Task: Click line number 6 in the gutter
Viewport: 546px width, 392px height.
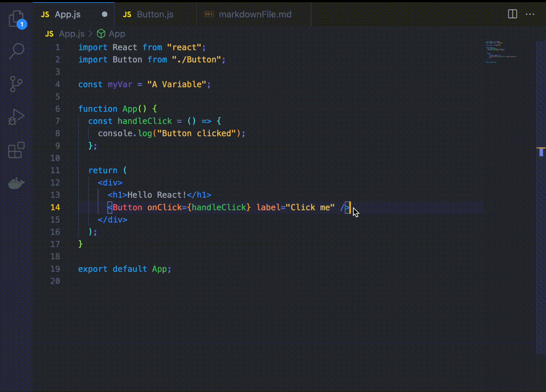Action: [x=57, y=109]
